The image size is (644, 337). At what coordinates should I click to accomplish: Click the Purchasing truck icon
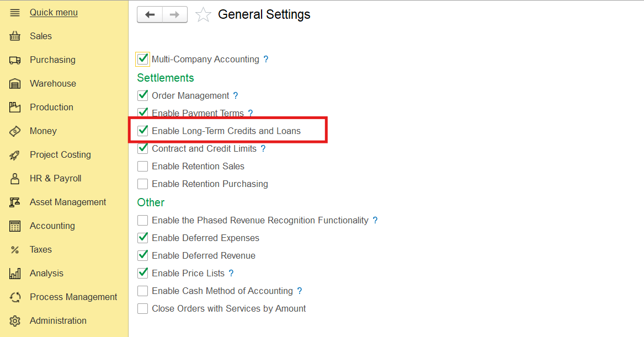coord(15,60)
